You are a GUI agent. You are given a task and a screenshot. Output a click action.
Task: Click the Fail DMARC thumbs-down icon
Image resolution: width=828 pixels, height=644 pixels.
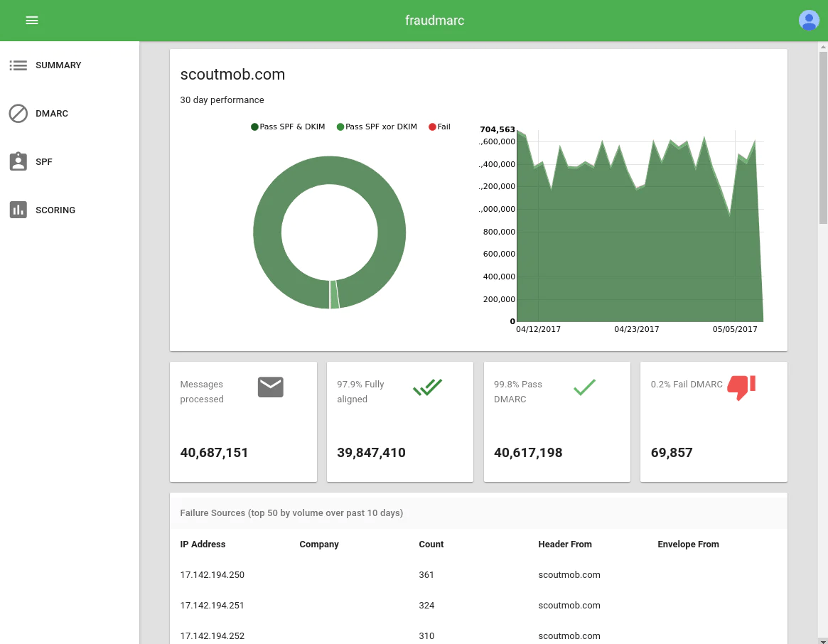point(741,387)
